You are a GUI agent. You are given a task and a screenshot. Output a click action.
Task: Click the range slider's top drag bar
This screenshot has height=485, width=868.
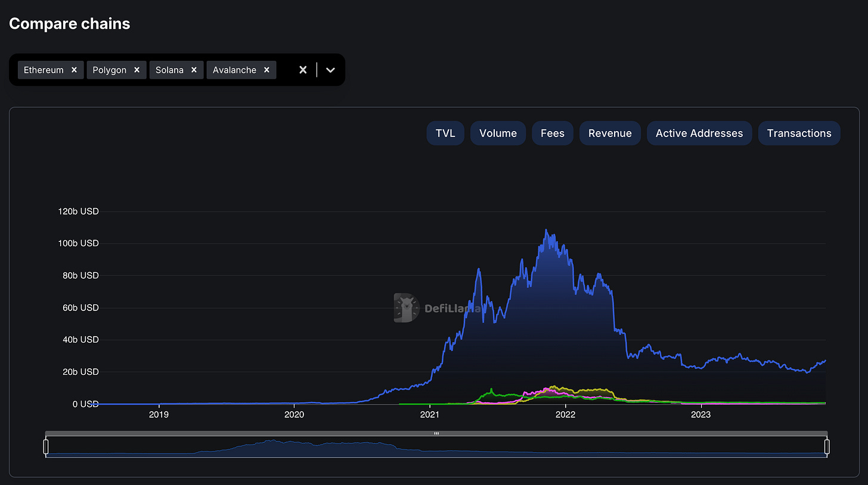(436, 433)
